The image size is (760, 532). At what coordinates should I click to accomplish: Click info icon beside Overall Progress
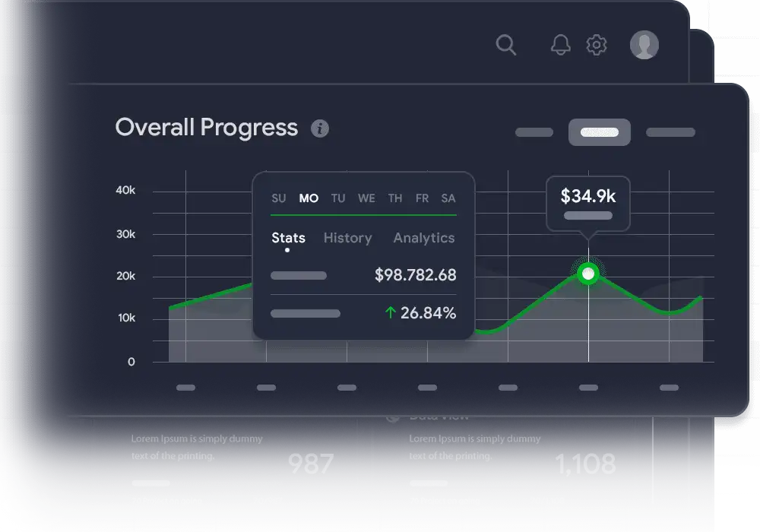coord(320,128)
